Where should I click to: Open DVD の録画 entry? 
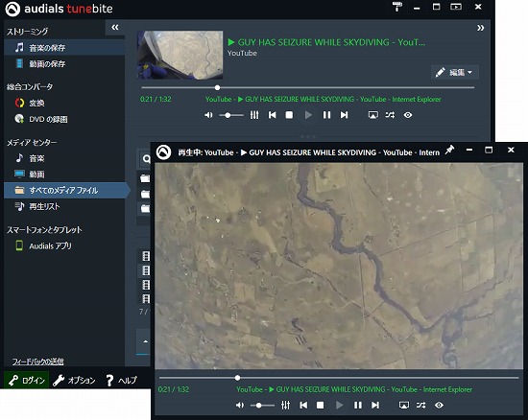[x=64, y=119]
